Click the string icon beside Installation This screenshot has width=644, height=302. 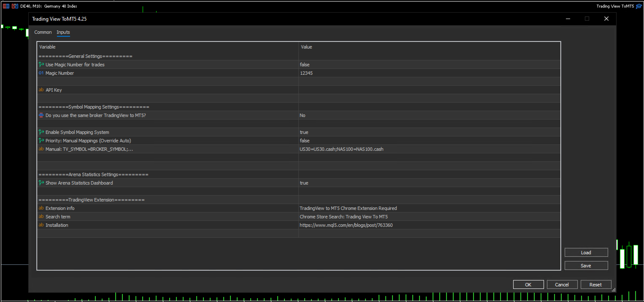point(41,225)
